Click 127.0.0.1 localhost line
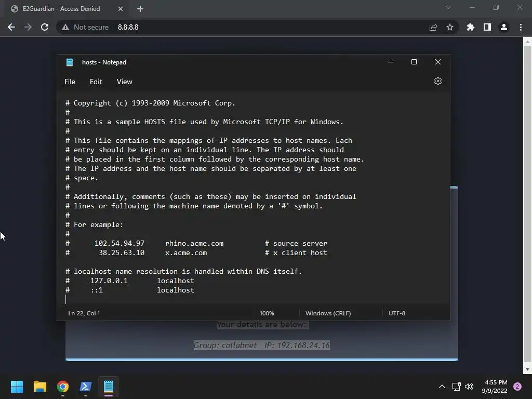The height and width of the screenshot is (399, 532). 130,281
